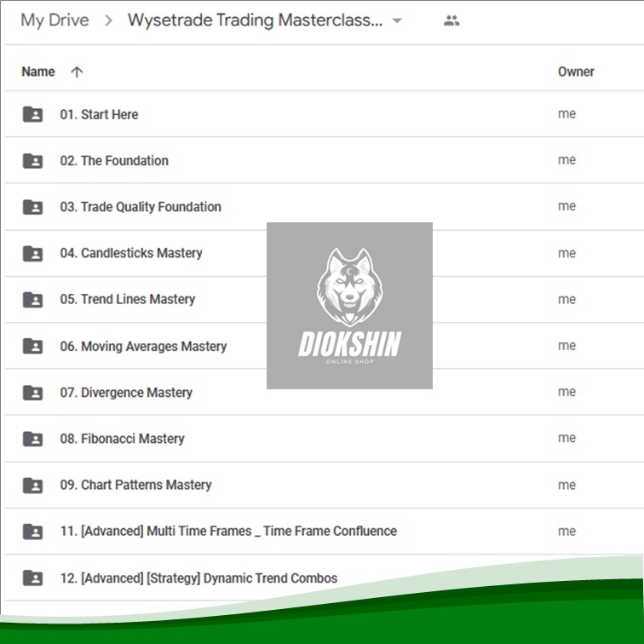Click owner 'me' in 01. Start Here row
Image resolution: width=644 pixels, height=644 pixels.
coord(566,114)
